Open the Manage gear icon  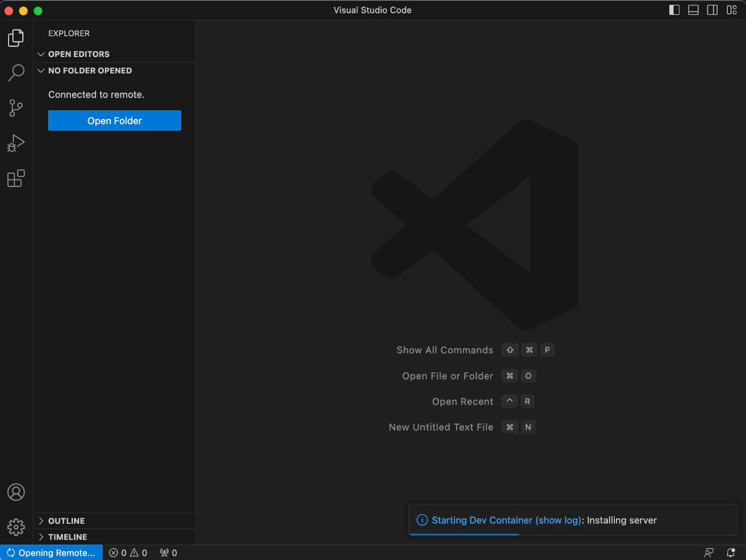(x=16, y=527)
